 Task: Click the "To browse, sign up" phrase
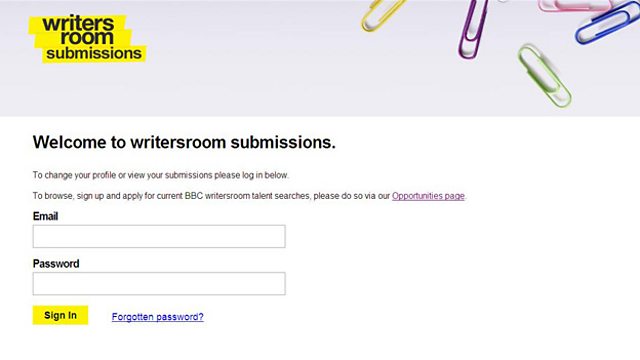coord(69,196)
